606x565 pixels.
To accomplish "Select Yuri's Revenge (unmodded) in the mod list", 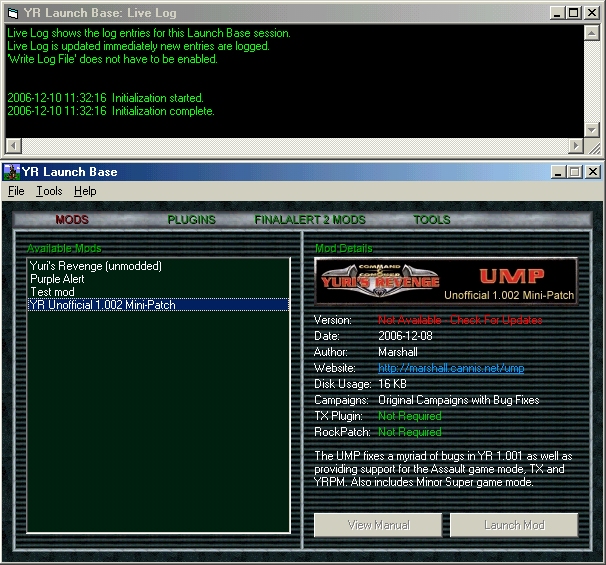I will pos(96,266).
